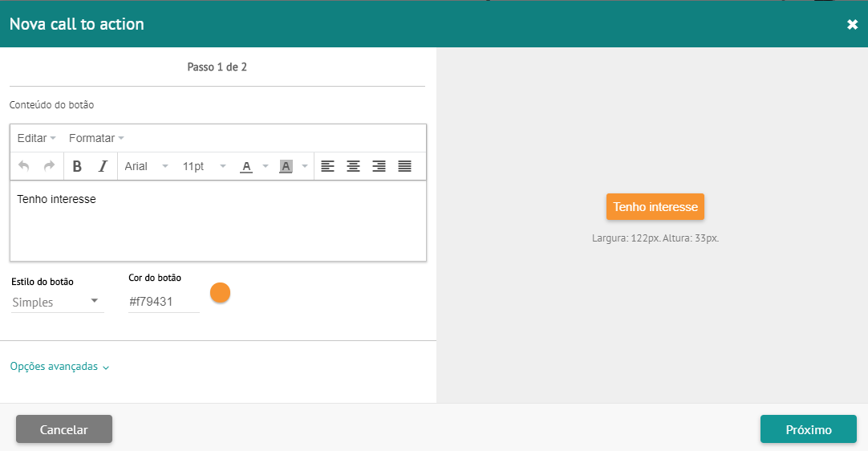Image resolution: width=868 pixels, height=451 pixels.
Task: Open the Formatar menu
Action: click(x=96, y=138)
